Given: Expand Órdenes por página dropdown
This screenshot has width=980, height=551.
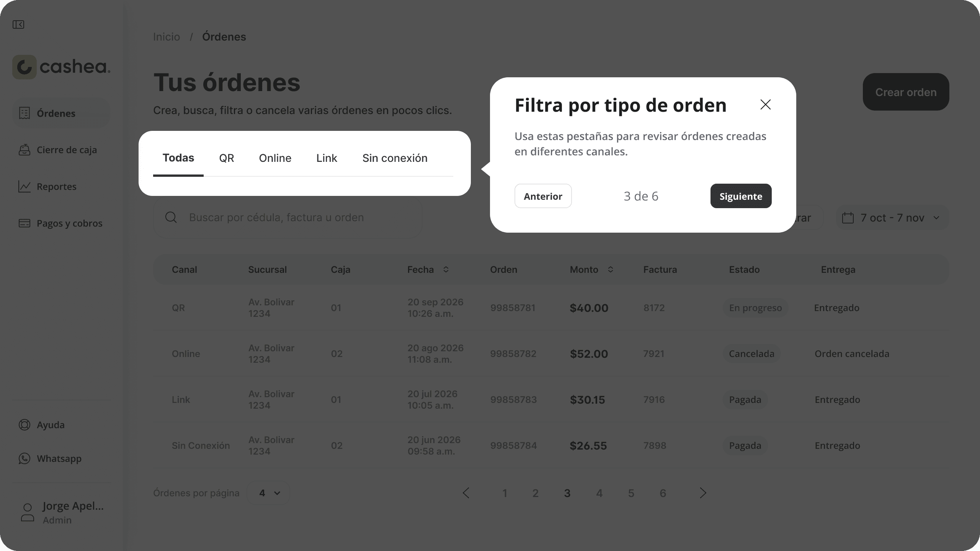Looking at the screenshot, I should point(269,493).
